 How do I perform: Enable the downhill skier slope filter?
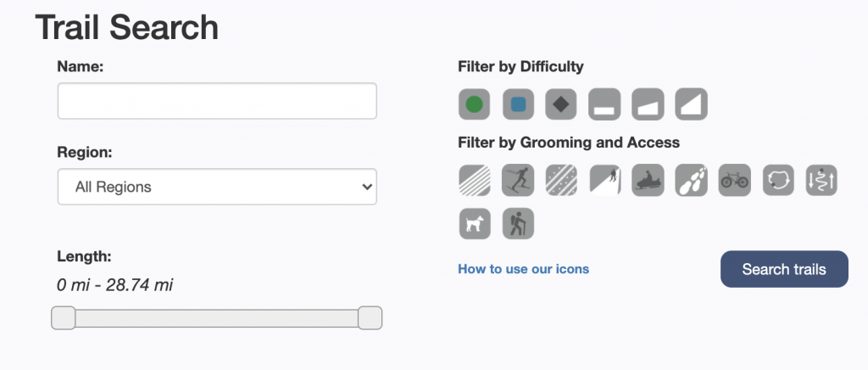(604, 180)
